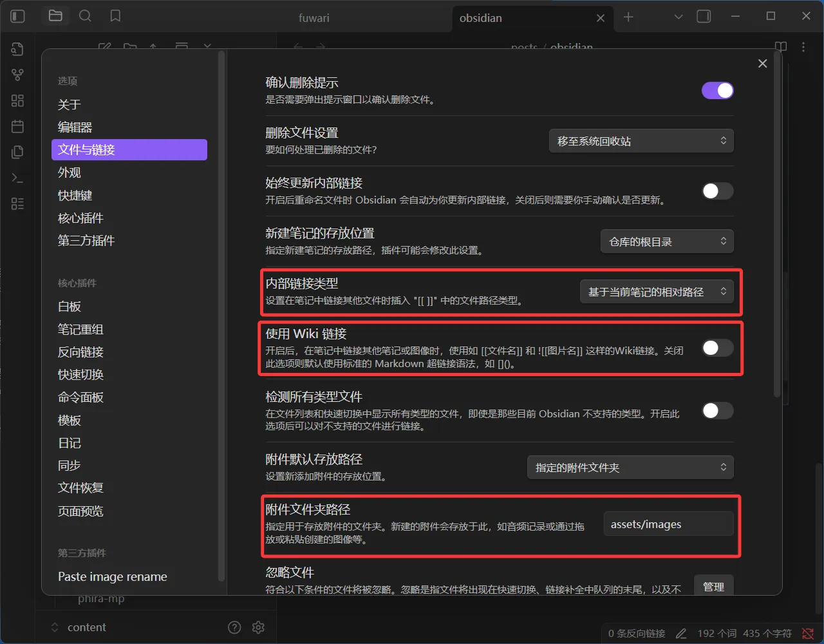The image size is (824, 644).
Task: Open the 指定的附件文件夹 dropdown
Action: 630,468
